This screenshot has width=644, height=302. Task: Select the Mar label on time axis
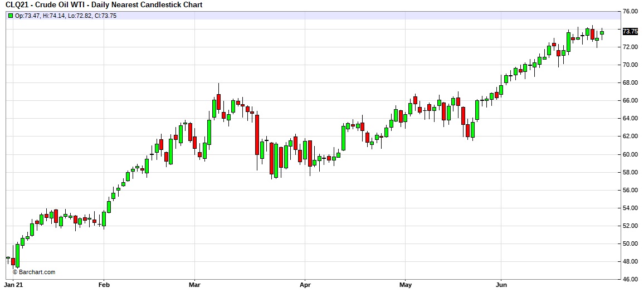[194, 285]
